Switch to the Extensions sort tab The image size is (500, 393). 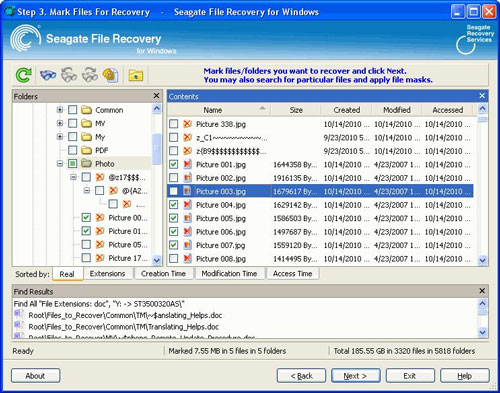click(x=107, y=274)
